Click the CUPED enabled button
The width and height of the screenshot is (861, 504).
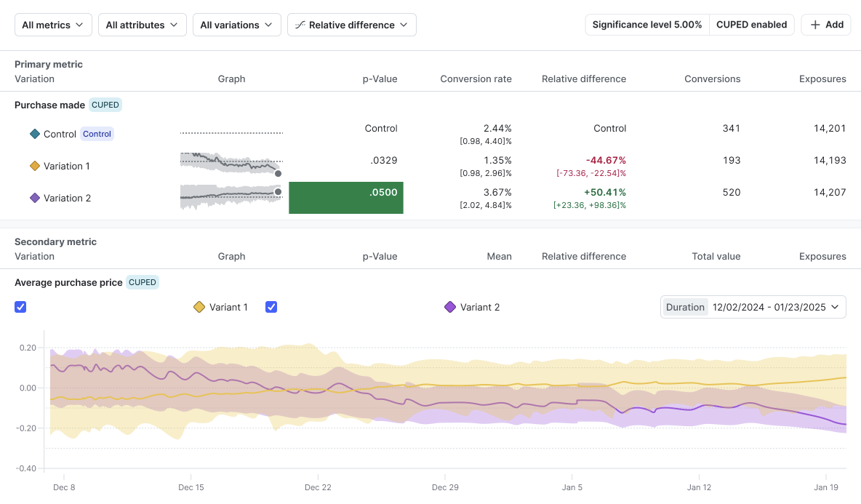coord(751,25)
